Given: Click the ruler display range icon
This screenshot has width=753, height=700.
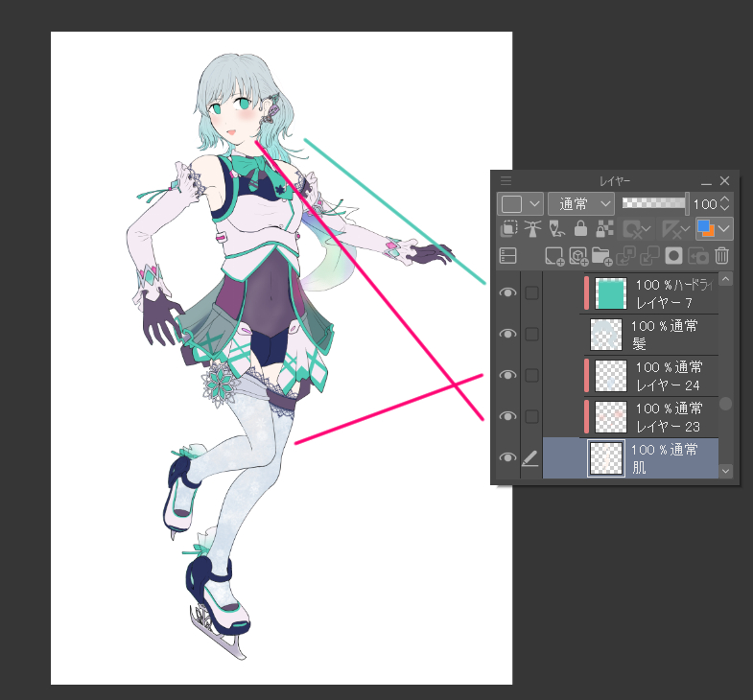Looking at the screenshot, I should (671, 229).
